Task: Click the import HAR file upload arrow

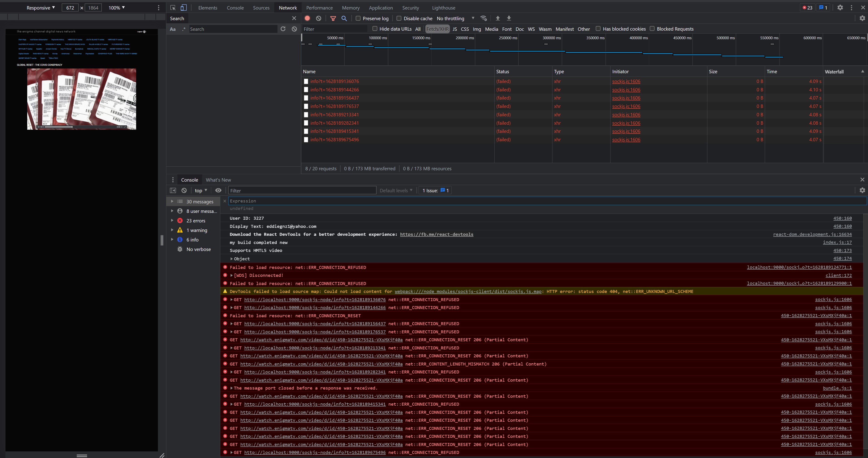Action: [x=498, y=18]
